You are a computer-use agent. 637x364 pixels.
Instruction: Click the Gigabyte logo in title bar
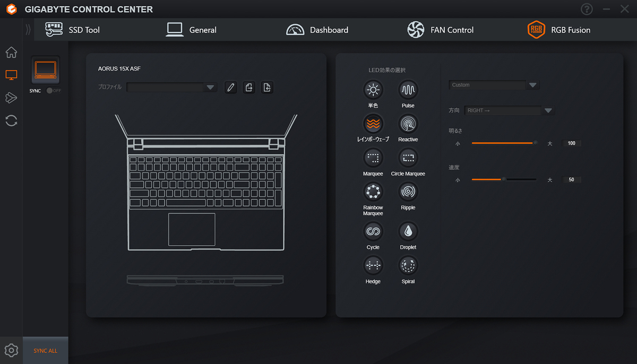click(x=11, y=9)
